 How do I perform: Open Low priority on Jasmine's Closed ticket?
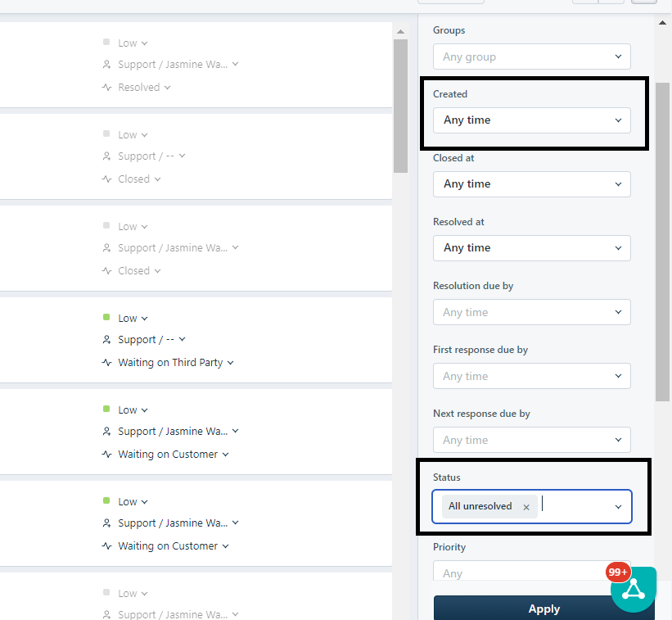pos(133,227)
